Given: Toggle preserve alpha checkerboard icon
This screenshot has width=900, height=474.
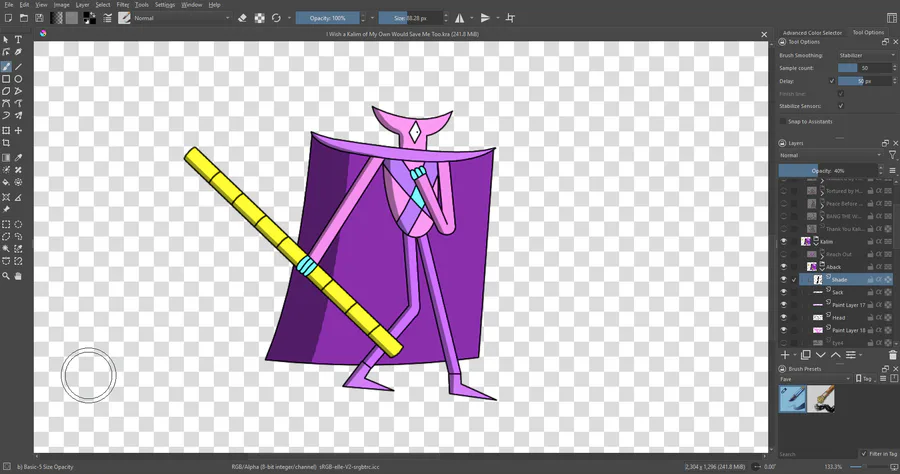Looking at the screenshot, I should click(x=259, y=18).
